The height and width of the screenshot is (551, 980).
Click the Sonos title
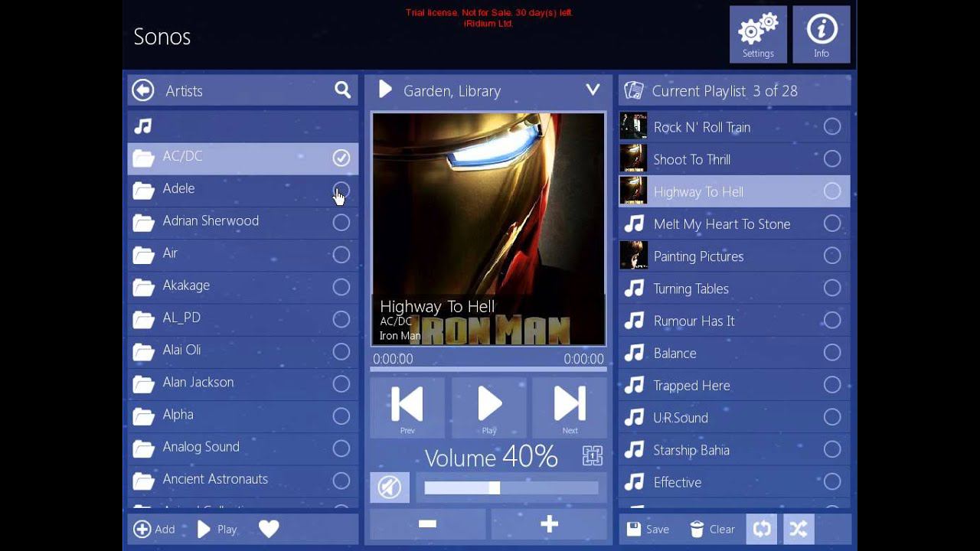[x=162, y=37]
